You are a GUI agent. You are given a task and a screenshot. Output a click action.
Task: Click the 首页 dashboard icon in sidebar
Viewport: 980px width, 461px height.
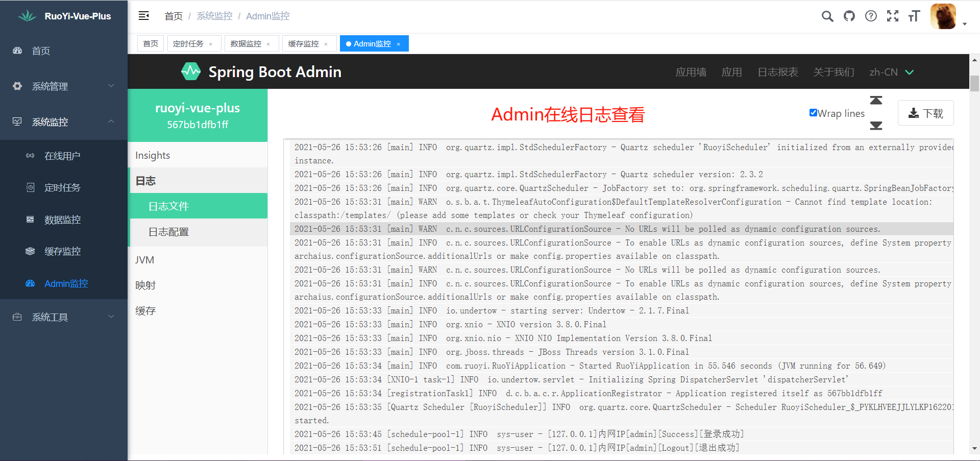(x=17, y=51)
